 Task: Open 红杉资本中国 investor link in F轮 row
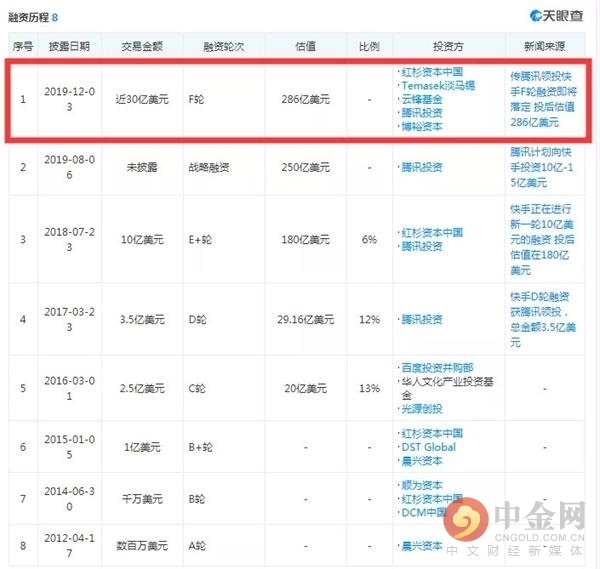pos(432,72)
